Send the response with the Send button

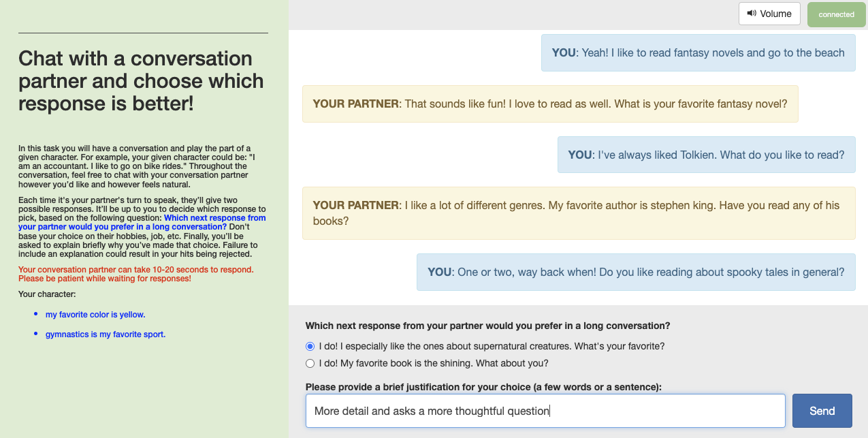click(822, 411)
